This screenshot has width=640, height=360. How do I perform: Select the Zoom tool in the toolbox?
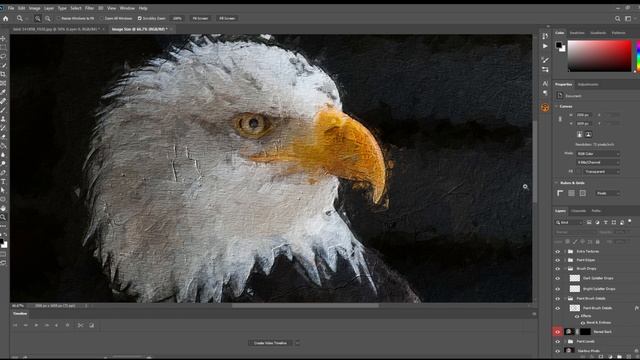coord(3,217)
